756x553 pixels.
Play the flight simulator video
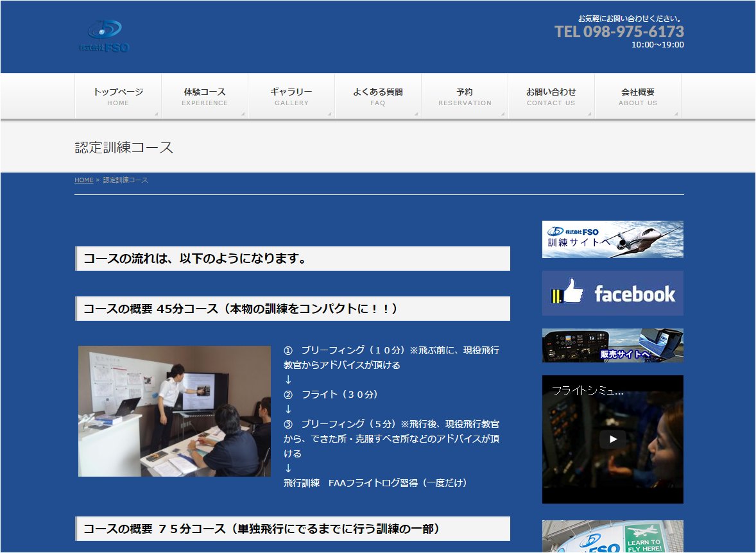coord(612,439)
